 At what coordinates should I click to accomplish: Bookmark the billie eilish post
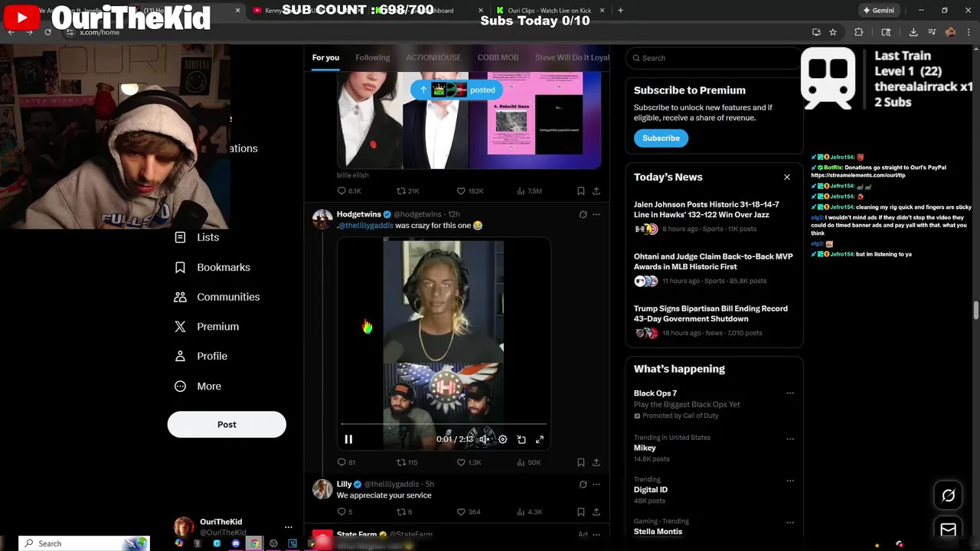tap(581, 191)
